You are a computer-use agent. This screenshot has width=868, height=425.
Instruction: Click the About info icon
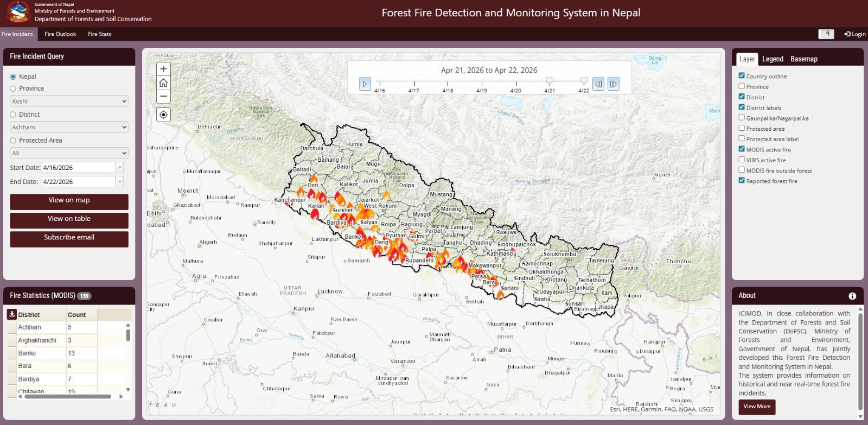coord(852,296)
